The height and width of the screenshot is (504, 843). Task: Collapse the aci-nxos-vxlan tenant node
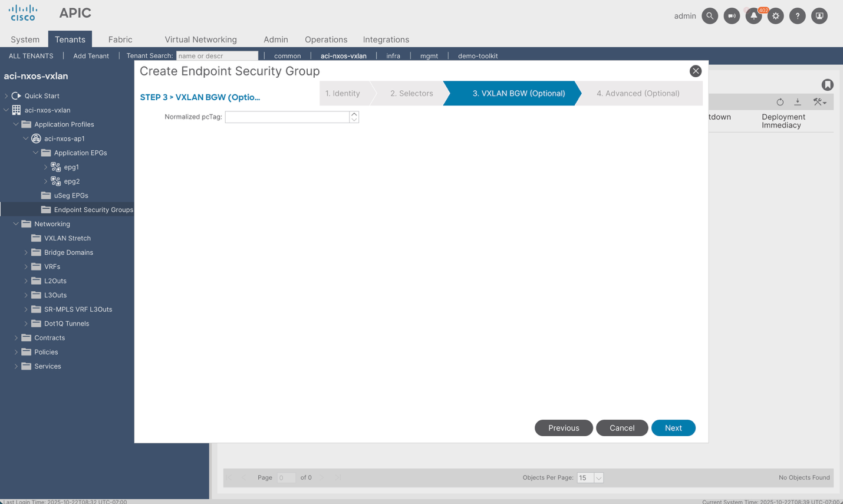[6, 110]
